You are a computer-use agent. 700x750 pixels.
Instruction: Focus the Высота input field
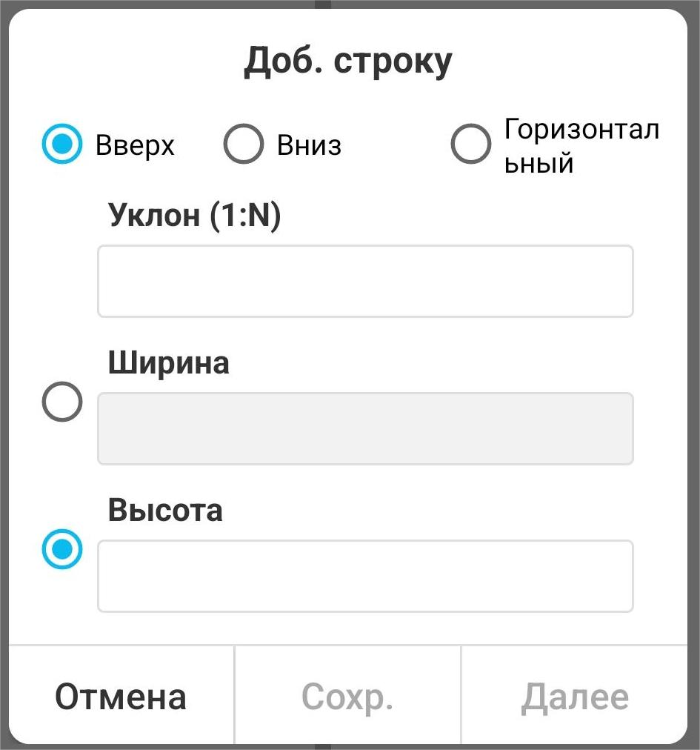(365, 576)
